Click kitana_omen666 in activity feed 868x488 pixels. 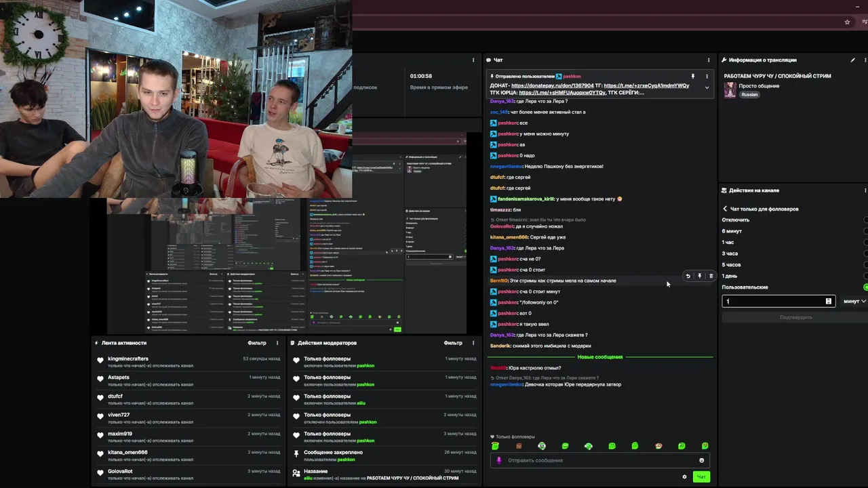127,452
